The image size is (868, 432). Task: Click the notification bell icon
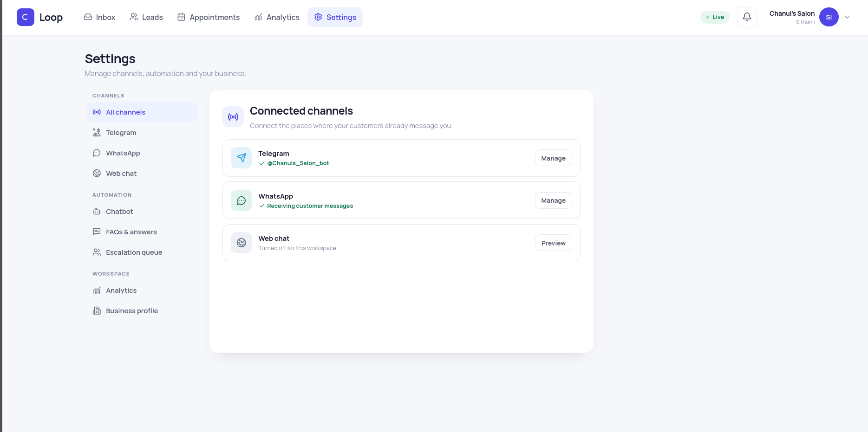click(747, 17)
